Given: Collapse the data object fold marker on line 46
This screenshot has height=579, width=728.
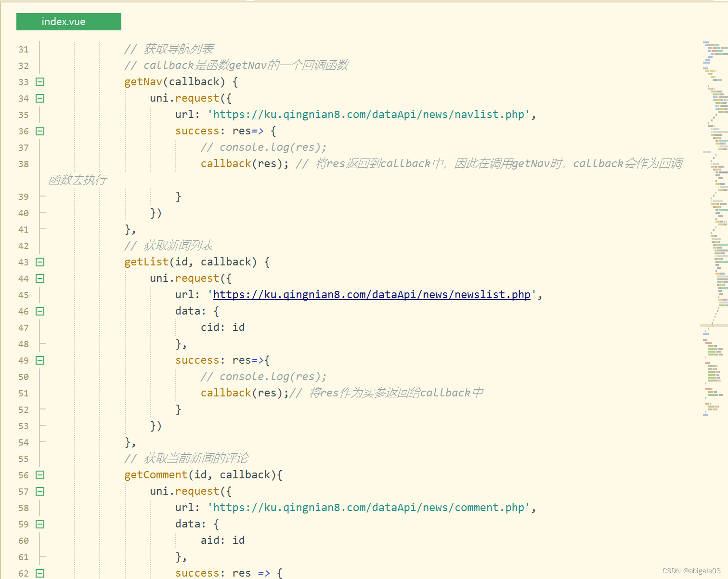Looking at the screenshot, I should (40, 311).
